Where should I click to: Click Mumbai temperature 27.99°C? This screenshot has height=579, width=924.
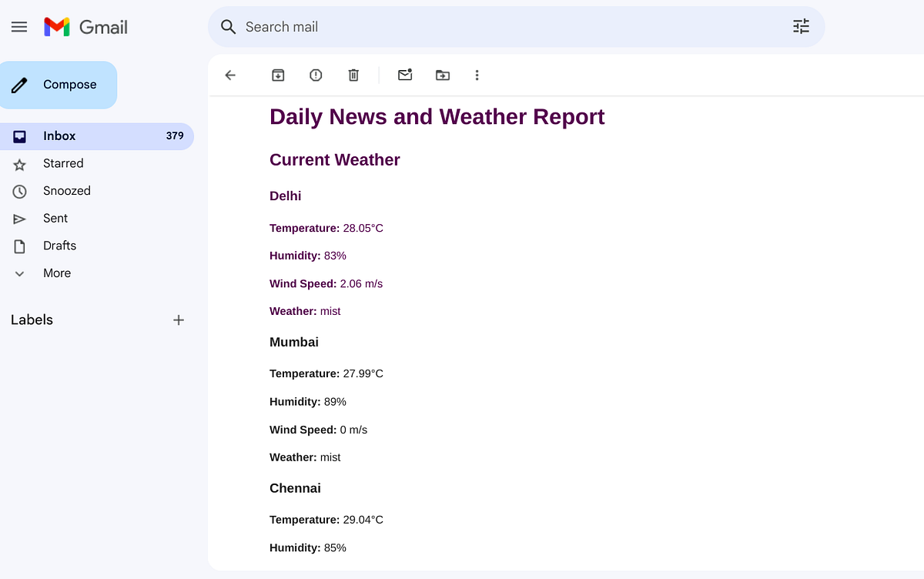click(x=363, y=373)
